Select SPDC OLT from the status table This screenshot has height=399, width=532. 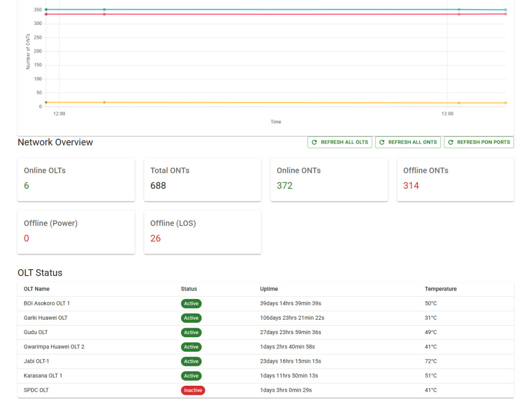click(x=36, y=390)
